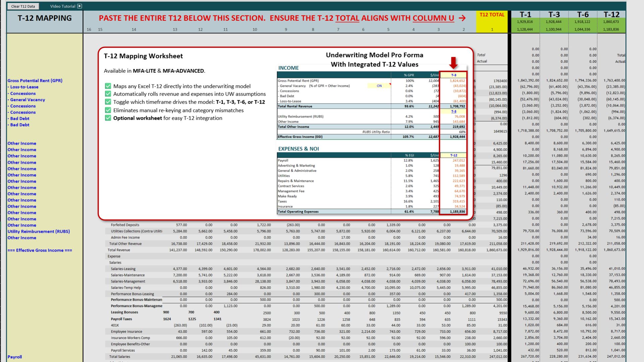Click the yellow T12 TOTAL header cell
The height and width of the screenshot is (362, 644).
click(492, 15)
